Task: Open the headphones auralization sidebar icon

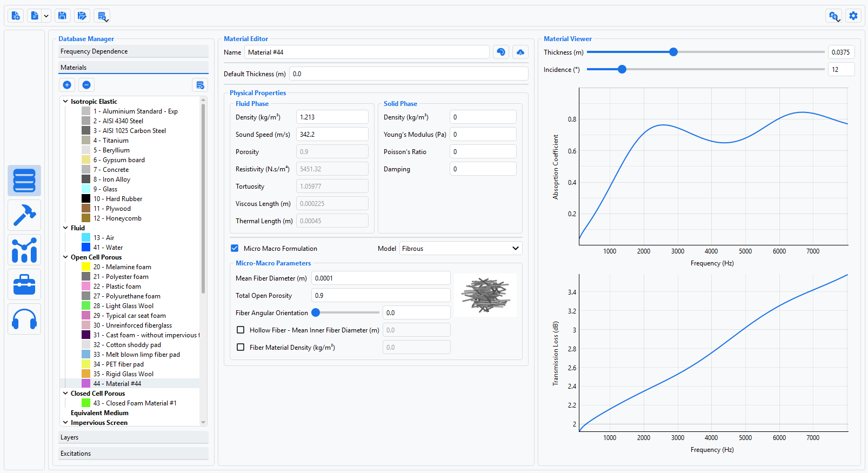Action: click(x=24, y=319)
